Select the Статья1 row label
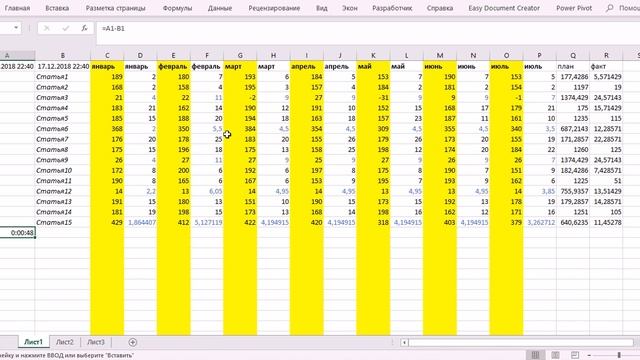The width and height of the screenshot is (640, 360). tap(63, 77)
